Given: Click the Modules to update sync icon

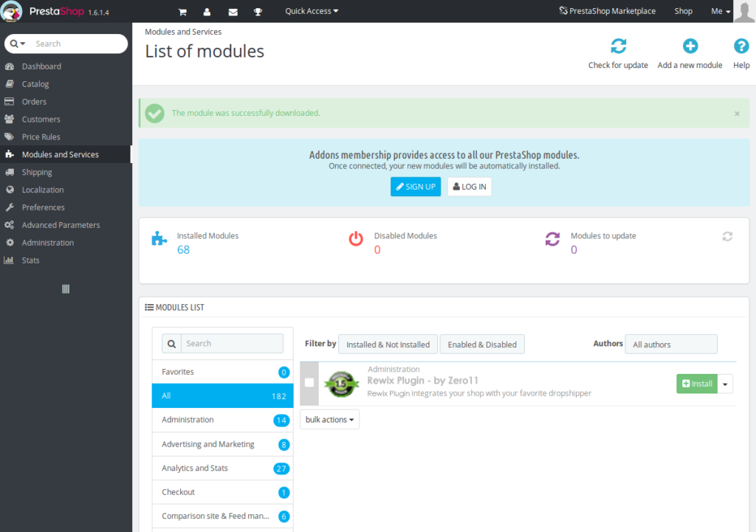Looking at the screenshot, I should click(552, 238).
